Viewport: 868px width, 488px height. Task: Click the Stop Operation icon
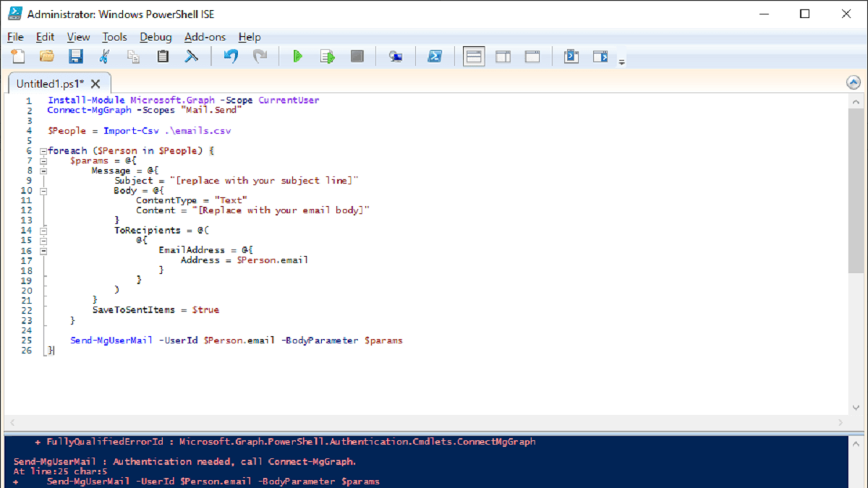357,56
